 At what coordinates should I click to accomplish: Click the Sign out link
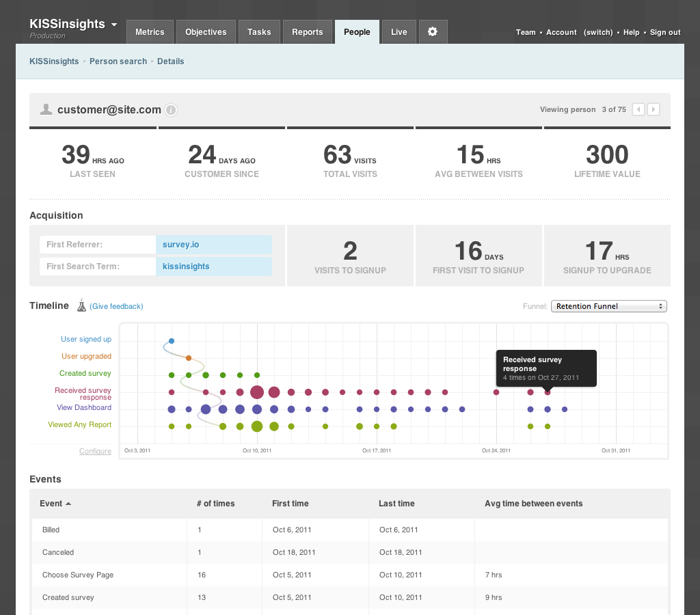(665, 32)
